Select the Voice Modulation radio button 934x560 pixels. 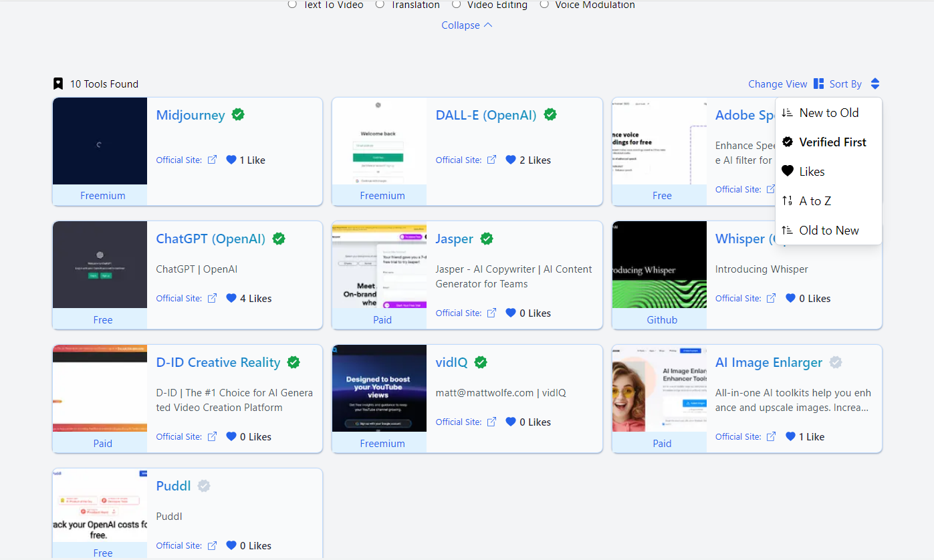tap(544, 4)
